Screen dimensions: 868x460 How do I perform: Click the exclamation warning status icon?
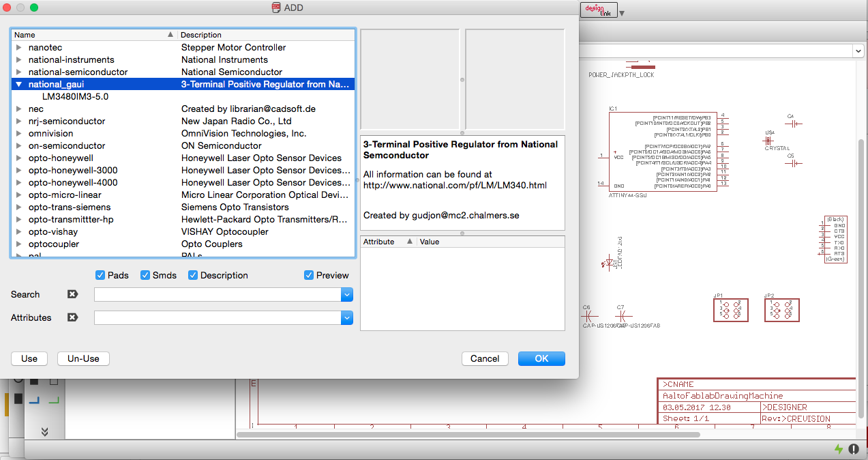[x=854, y=449]
